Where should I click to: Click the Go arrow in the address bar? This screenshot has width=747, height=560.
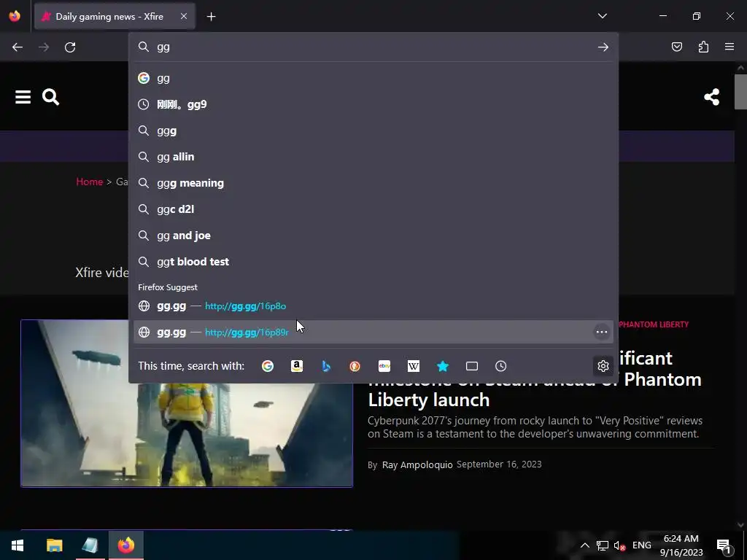tap(603, 47)
